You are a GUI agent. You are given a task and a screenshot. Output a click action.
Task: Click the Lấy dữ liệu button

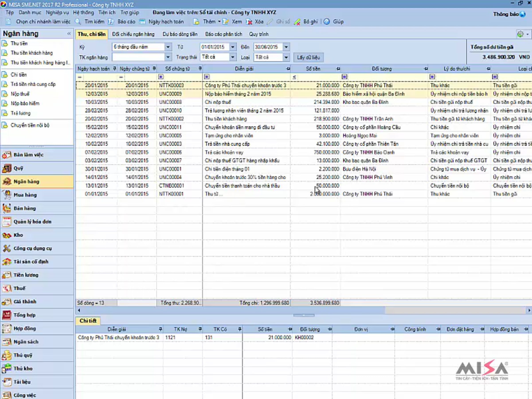[x=308, y=57]
